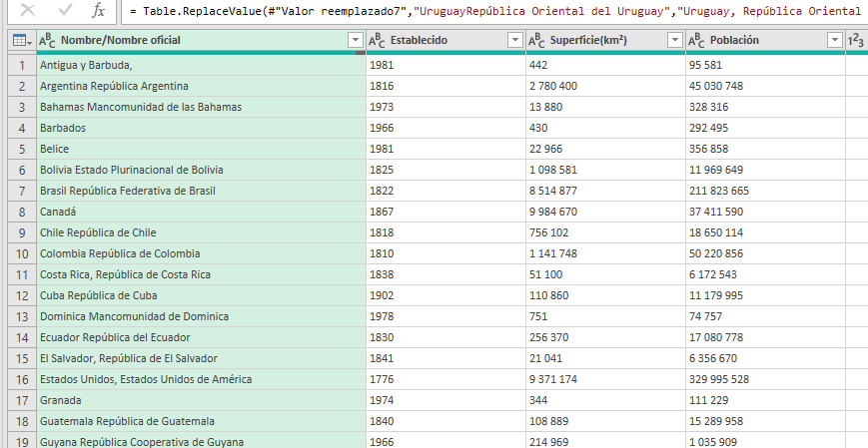Image resolution: width=868 pixels, height=448 pixels.
Task: Click the Brasil population cell 211 823 665
Action: pyautogui.click(x=764, y=191)
